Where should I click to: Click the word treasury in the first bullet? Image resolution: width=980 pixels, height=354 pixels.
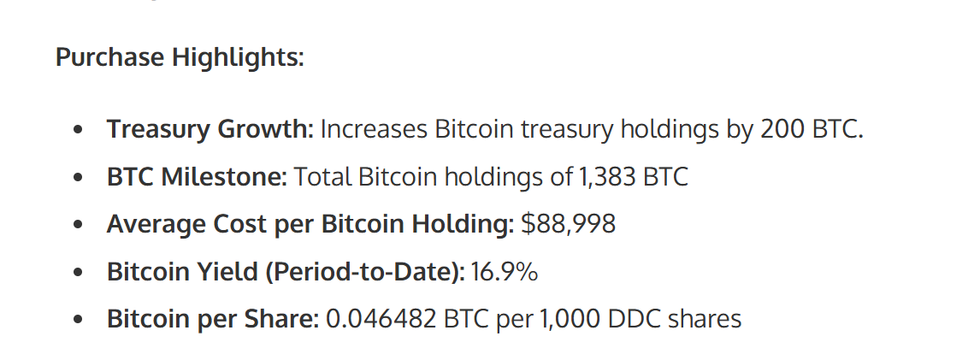click(566, 130)
